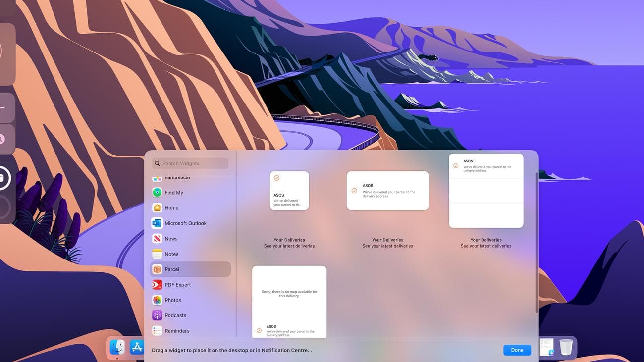This screenshot has width=644, height=362.
Task: Open Home widgets via the Home app icon
Action: coord(157,207)
